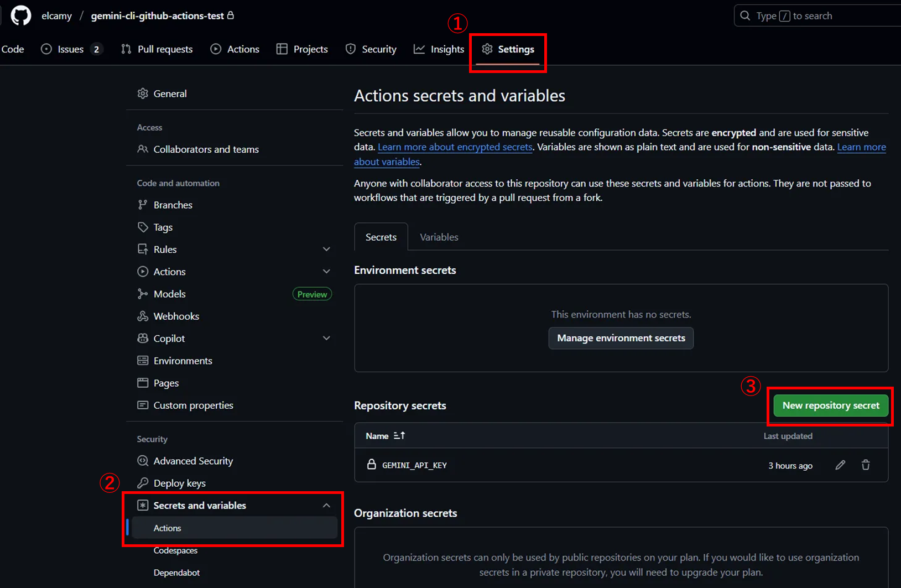
Task: Open Deploy keys in sidebar
Action: tap(179, 483)
